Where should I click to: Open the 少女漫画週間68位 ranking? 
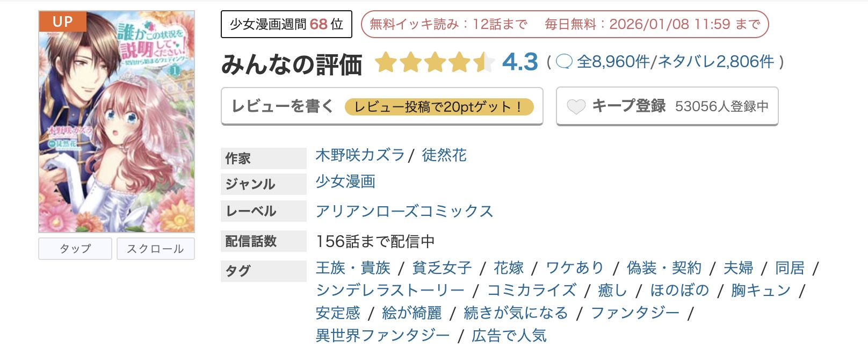click(x=286, y=24)
